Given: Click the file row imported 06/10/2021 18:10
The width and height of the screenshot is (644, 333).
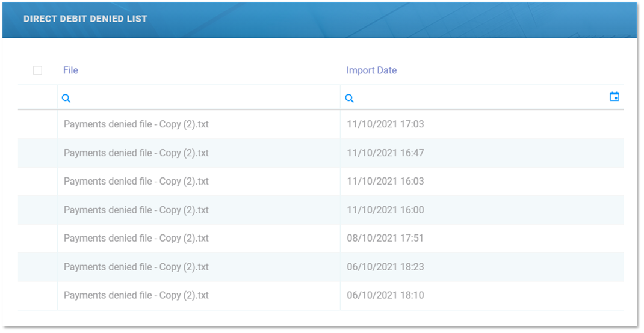Looking at the screenshot, I should (x=136, y=296).
